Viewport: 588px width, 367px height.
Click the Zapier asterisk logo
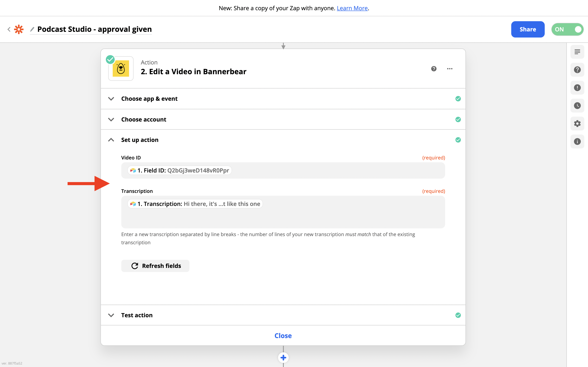[x=19, y=29]
